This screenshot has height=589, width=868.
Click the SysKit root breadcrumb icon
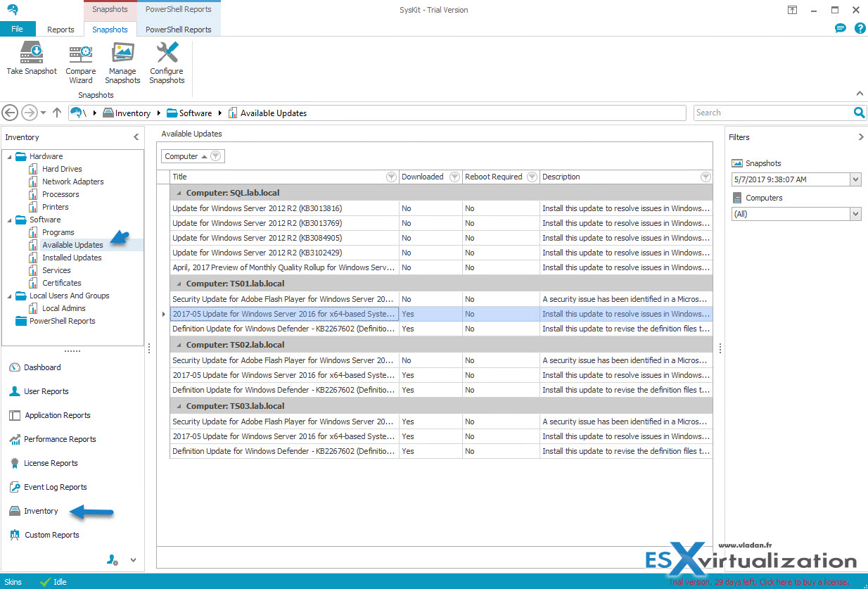(77, 113)
